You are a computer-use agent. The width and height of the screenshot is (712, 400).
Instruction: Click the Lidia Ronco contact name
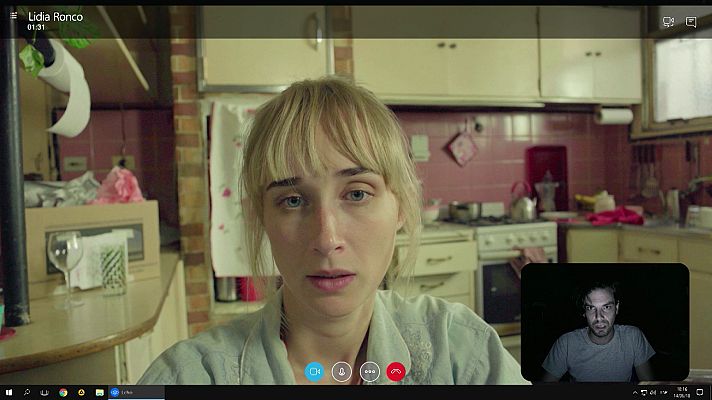tap(55, 16)
